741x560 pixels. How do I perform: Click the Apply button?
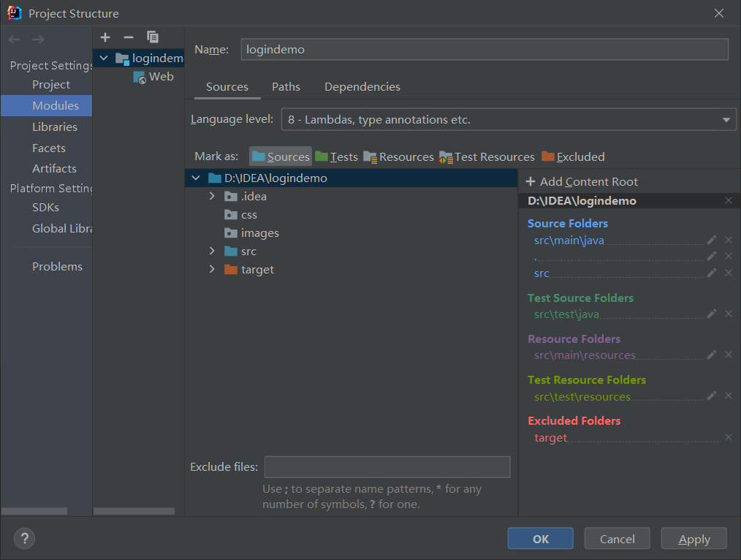693,538
